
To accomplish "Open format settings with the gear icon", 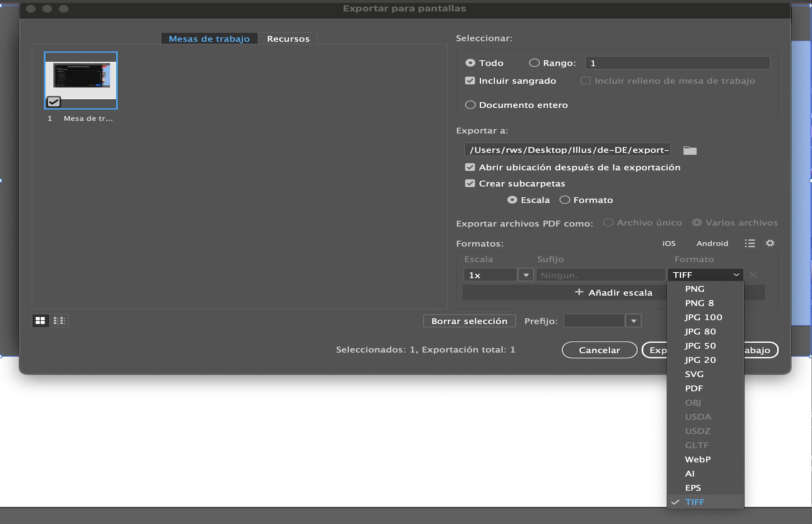I will 770,243.
